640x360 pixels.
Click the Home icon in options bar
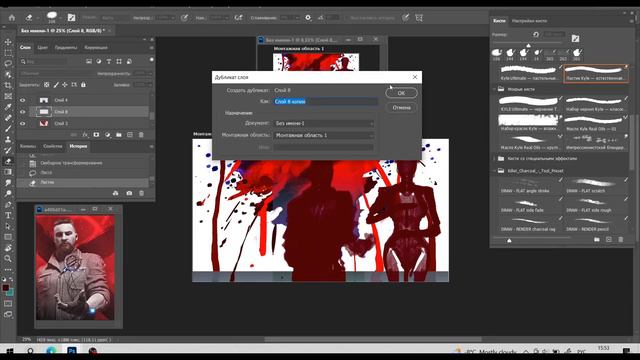tap(11, 18)
